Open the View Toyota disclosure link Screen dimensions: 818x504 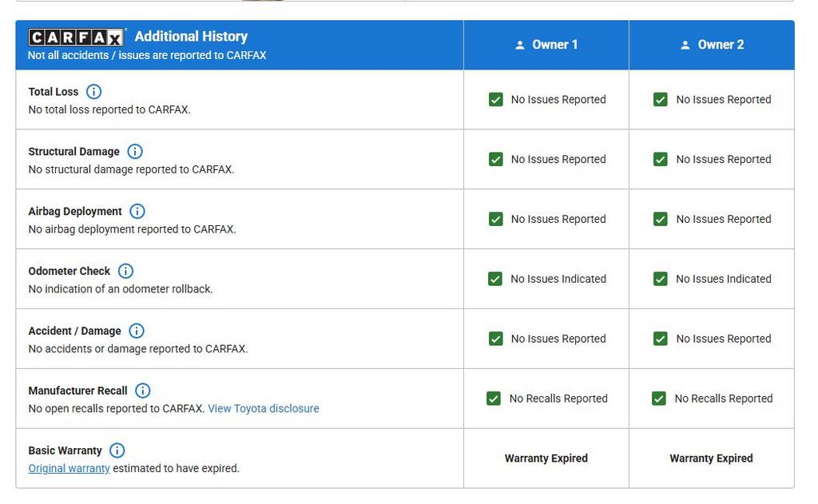[263, 409]
